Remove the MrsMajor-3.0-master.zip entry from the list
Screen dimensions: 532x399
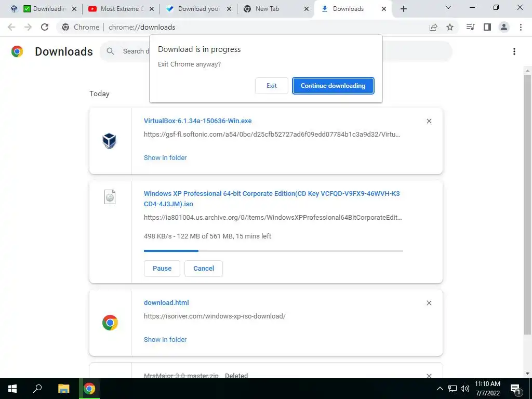point(429,376)
